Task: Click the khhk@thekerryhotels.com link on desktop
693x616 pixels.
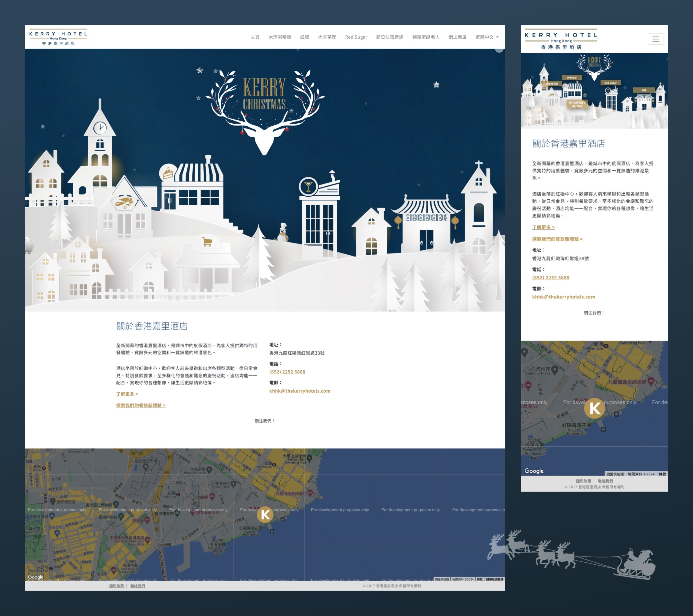Action: click(x=300, y=391)
